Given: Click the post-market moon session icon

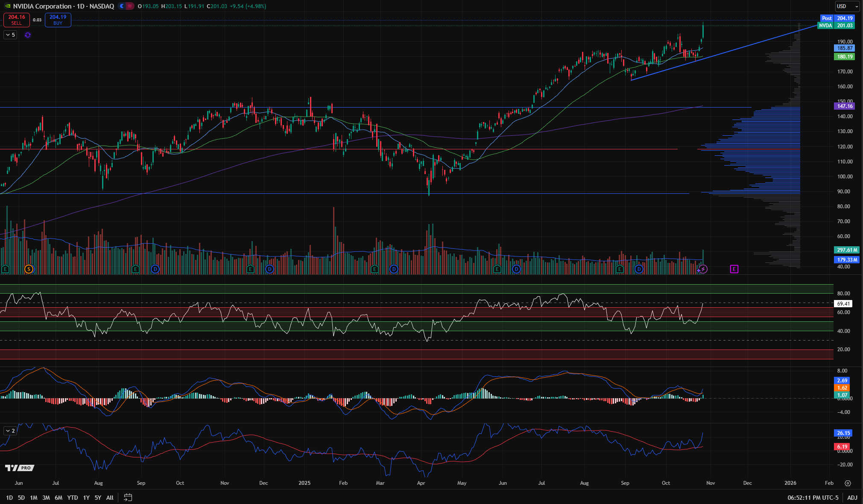Looking at the screenshot, I should click(x=122, y=6).
